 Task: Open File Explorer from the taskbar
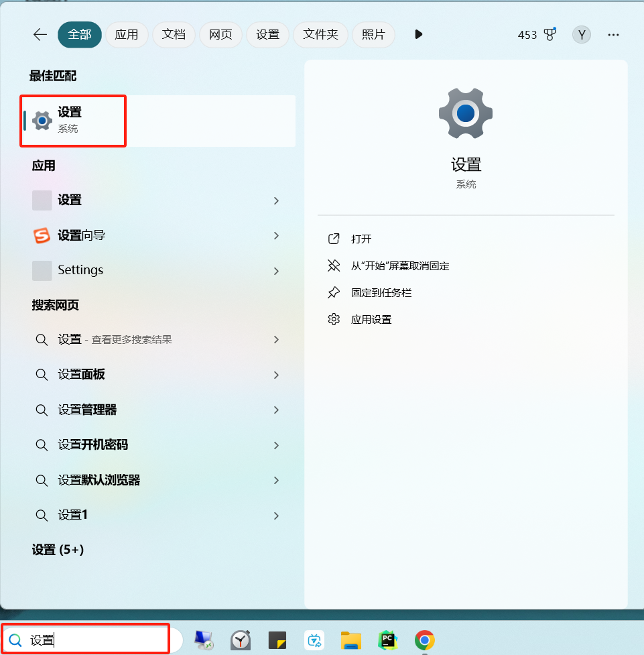pos(351,640)
